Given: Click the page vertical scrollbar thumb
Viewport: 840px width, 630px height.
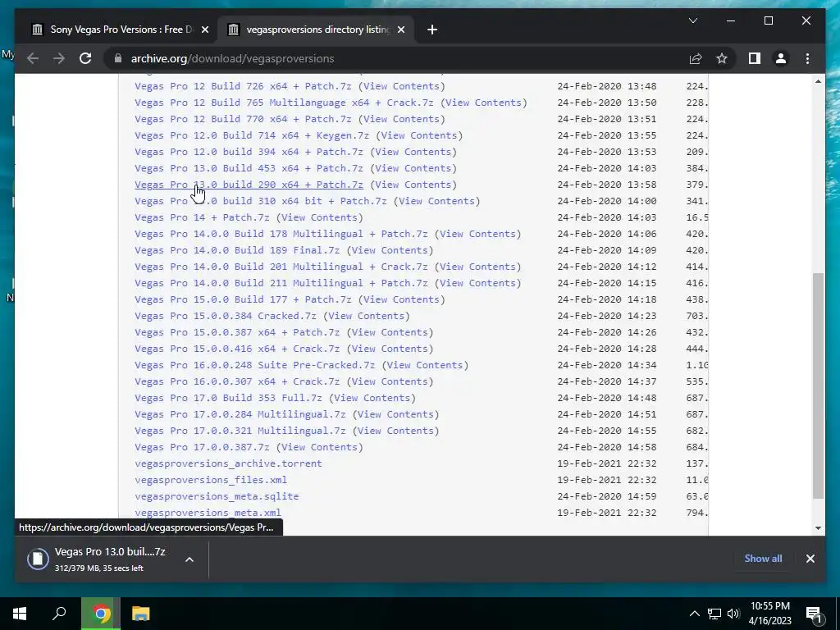Looking at the screenshot, I should [x=818, y=386].
